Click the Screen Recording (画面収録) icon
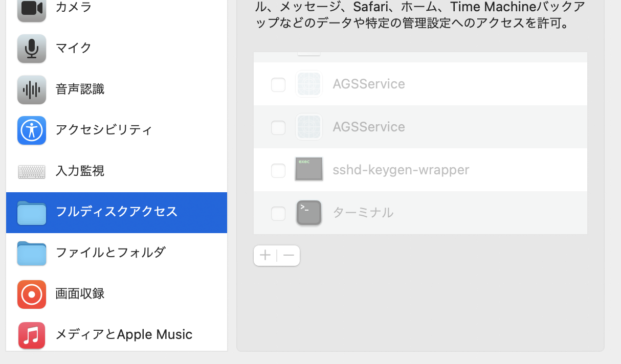 click(32, 294)
